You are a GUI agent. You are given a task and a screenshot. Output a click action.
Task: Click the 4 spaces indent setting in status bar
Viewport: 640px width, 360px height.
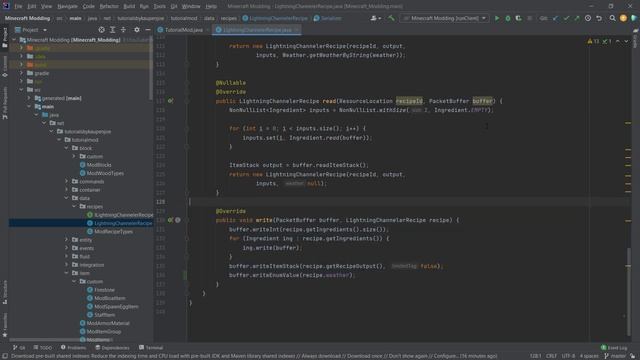589,356
